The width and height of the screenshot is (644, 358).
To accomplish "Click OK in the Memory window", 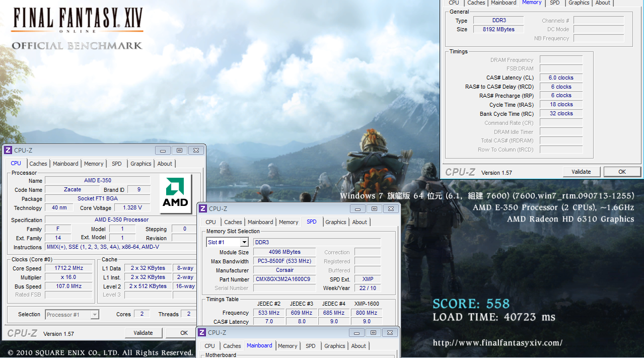I will tap(622, 172).
